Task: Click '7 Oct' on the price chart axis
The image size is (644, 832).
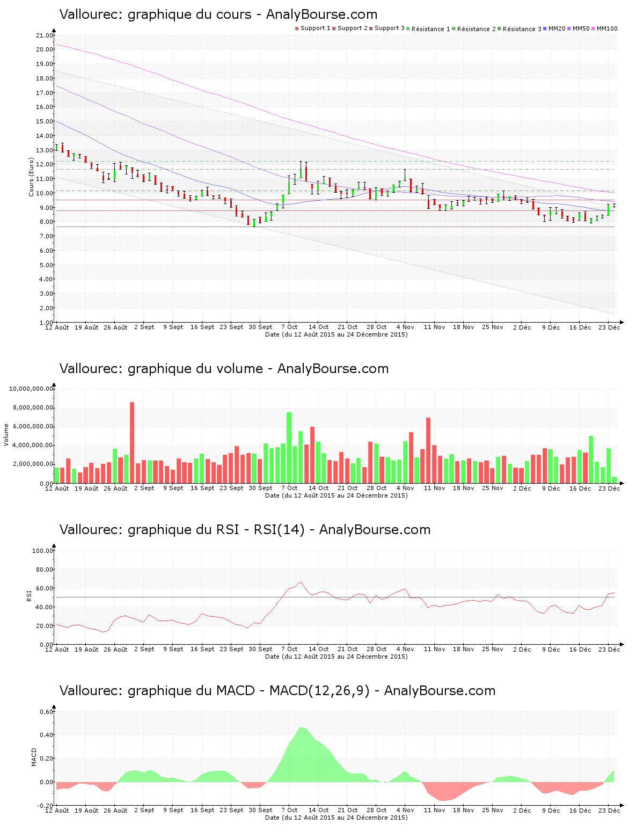Action: click(x=289, y=327)
